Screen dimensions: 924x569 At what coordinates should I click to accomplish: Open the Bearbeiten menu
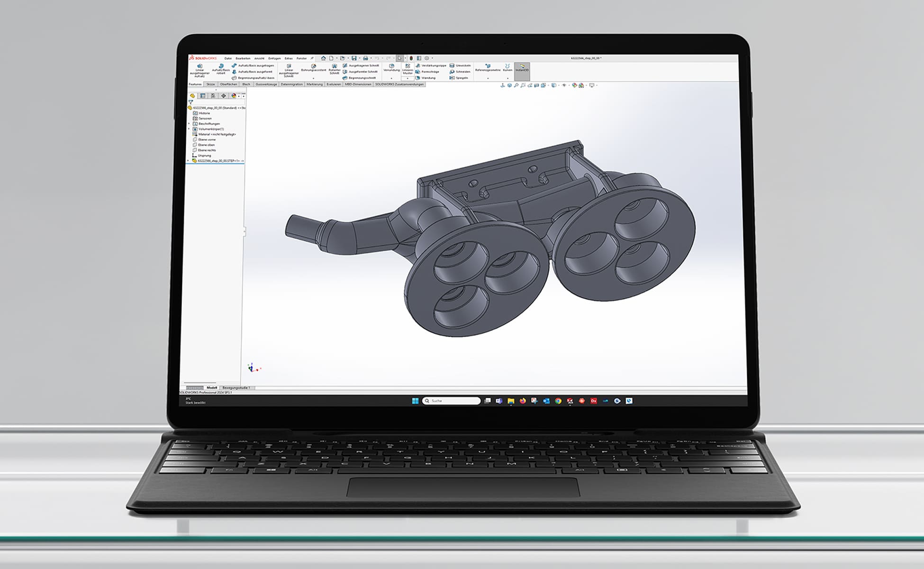coord(243,58)
